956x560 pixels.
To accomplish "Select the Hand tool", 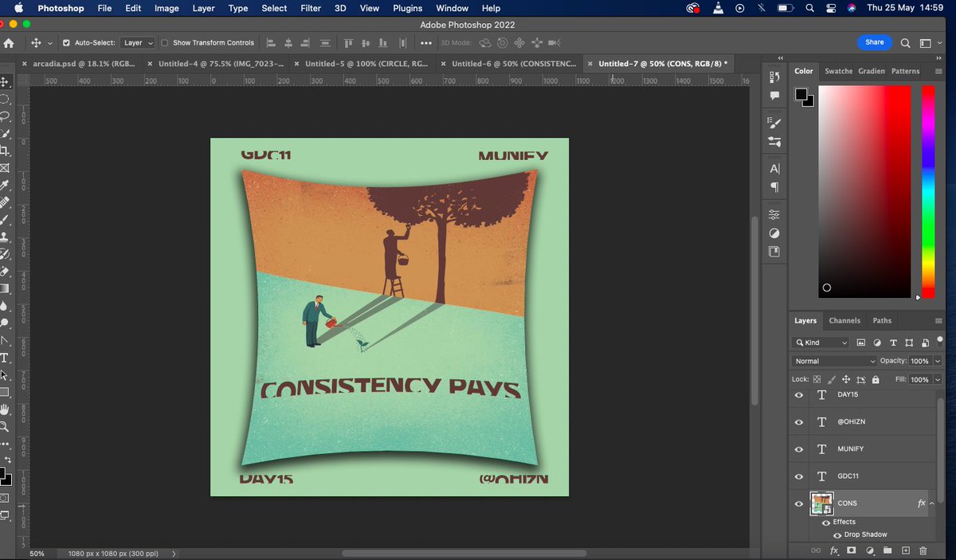I will pos(4,409).
